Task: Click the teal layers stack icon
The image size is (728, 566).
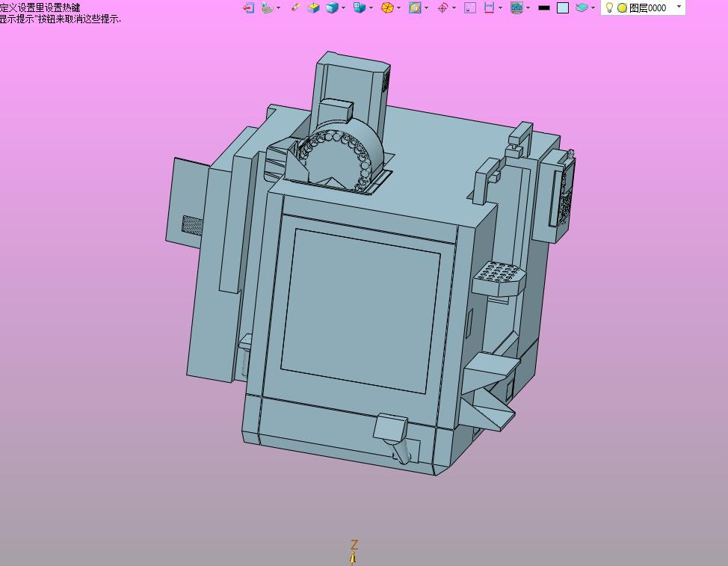Action: click(x=582, y=8)
